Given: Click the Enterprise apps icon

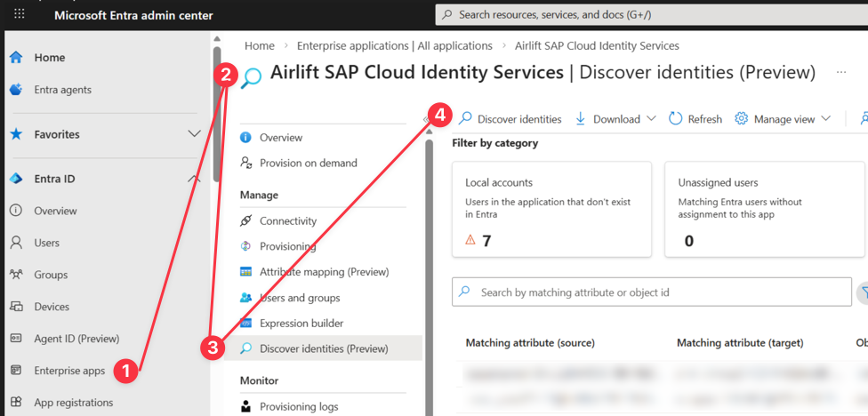Looking at the screenshot, I should [x=16, y=370].
